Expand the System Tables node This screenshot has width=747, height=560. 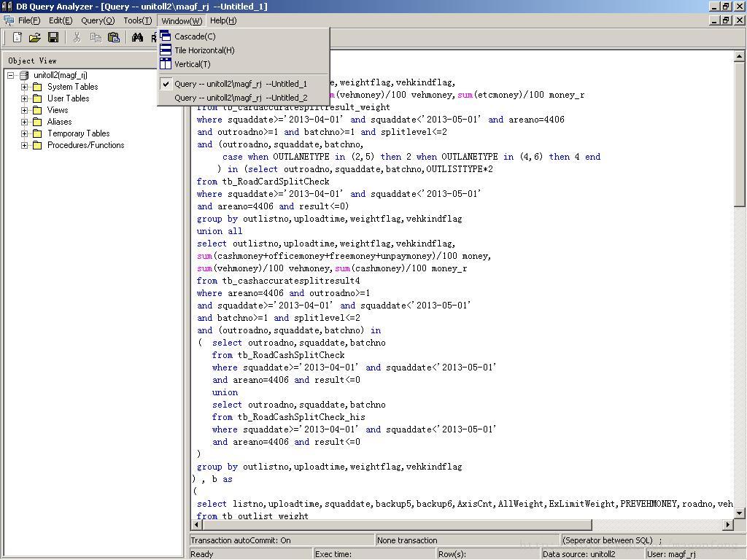(x=24, y=87)
